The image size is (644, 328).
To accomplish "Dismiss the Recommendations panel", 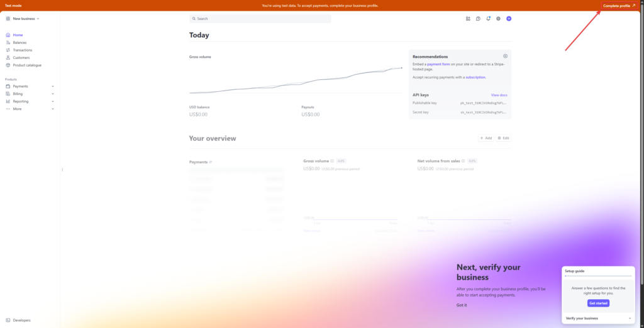I will coord(505,57).
